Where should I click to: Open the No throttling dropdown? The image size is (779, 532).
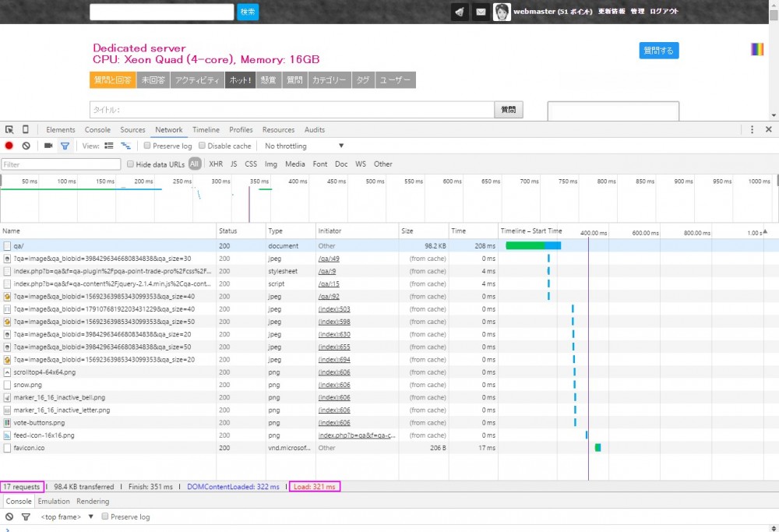(x=304, y=146)
